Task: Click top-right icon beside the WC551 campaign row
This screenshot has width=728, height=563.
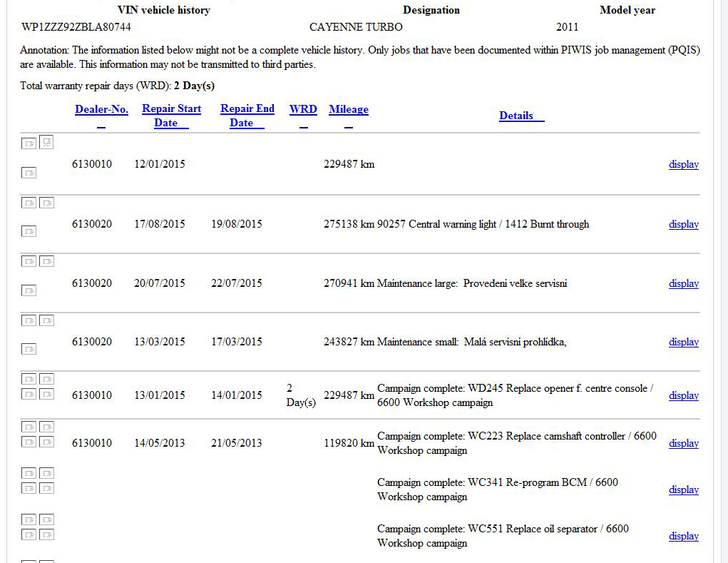Action: pos(46,519)
